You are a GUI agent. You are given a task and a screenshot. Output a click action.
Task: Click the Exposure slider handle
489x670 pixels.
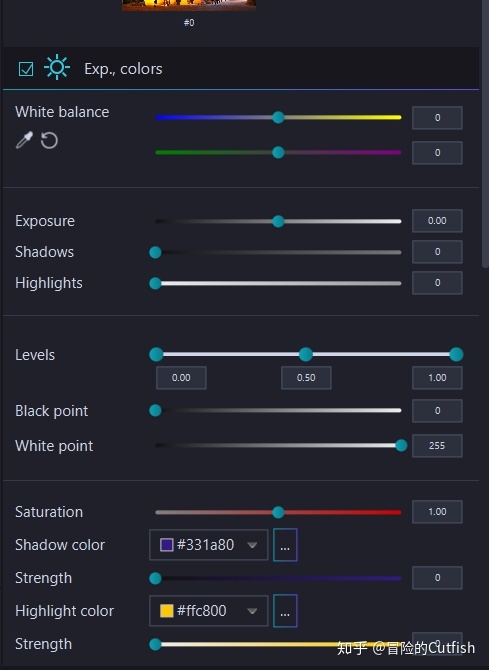[x=278, y=221]
